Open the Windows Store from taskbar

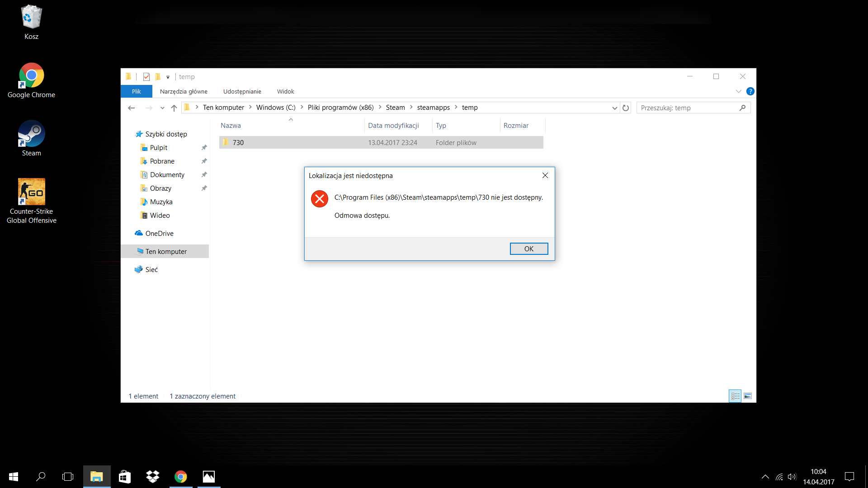(125, 477)
